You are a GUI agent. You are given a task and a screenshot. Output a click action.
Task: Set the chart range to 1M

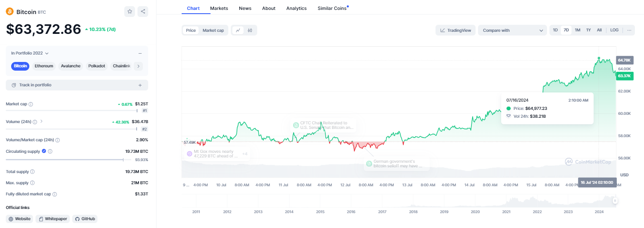coord(578,30)
